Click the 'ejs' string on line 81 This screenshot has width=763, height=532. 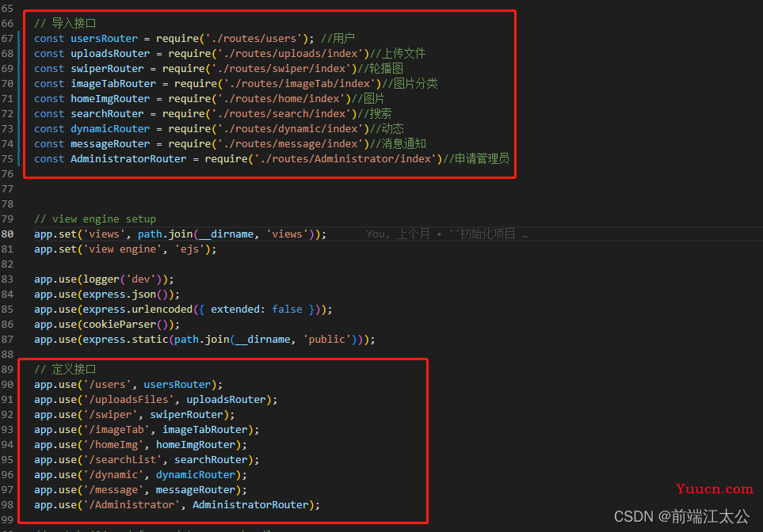189,249
